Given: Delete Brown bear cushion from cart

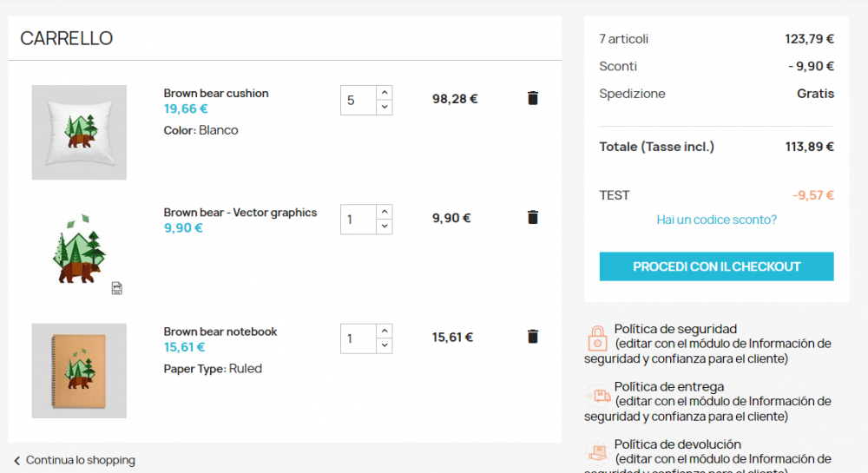Looking at the screenshot, I should pyautogui.click(x=533, y=98).
